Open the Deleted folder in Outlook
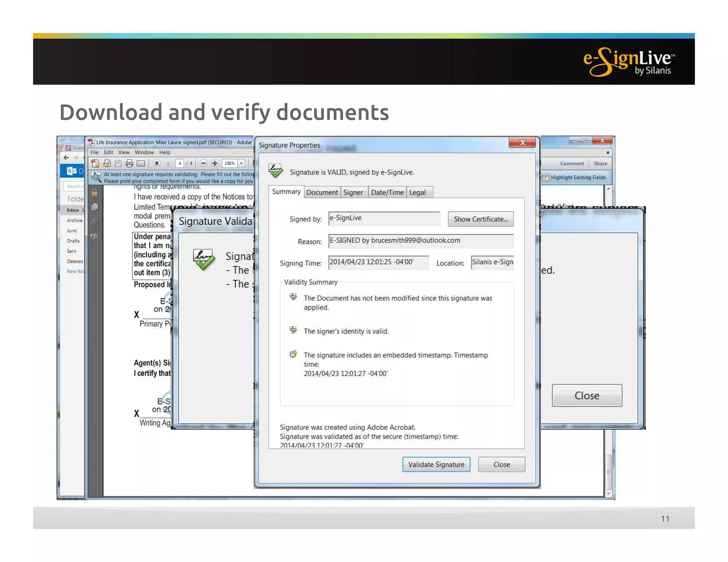This screenshot has height=562, width=728. coord(75,262)
